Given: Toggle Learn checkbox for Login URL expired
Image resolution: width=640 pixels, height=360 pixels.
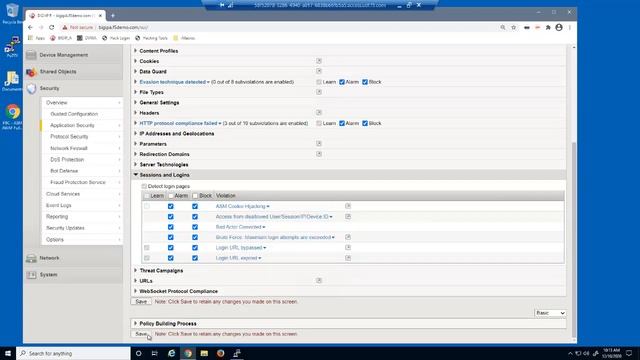Looking at the screenshot, I should coord(147,258).
